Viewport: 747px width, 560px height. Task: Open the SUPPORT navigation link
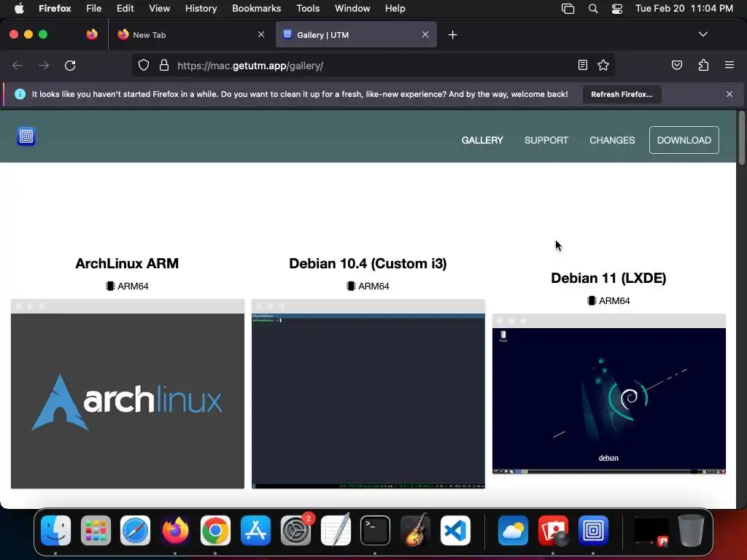(546, 140)
